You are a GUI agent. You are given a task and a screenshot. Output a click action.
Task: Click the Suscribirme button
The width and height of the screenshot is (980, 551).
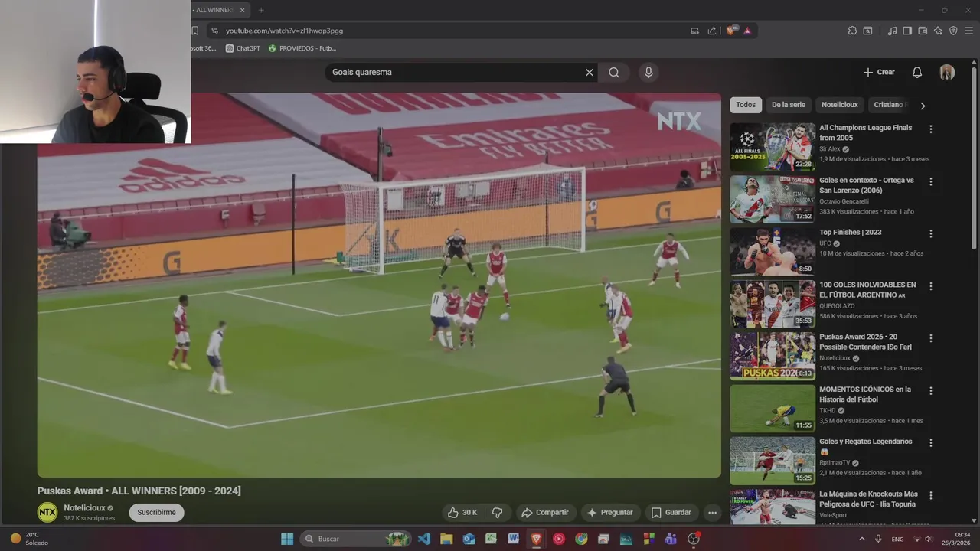tap(156, 513)
